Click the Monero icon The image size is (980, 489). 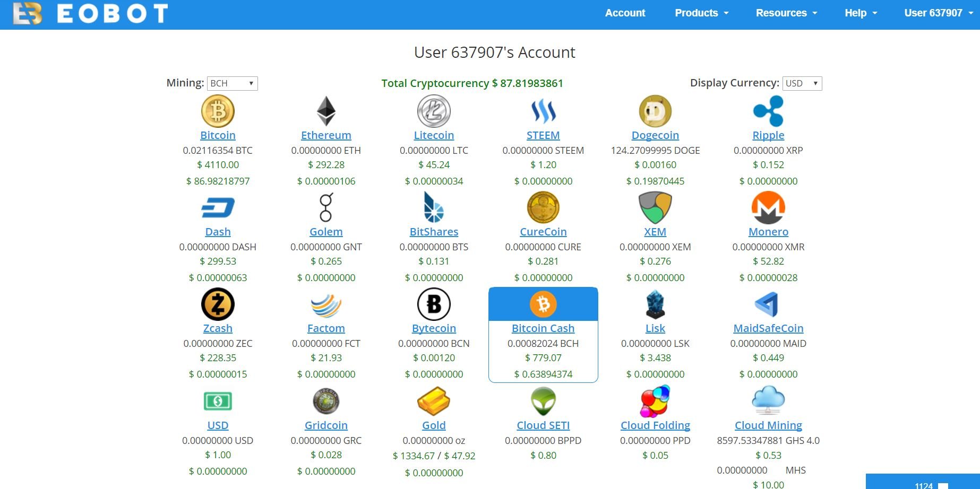(x=768, y=207)
